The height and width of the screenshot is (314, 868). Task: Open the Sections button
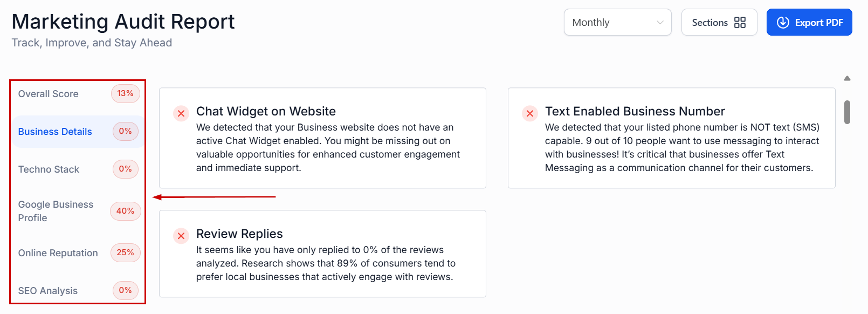coord(719,23)
